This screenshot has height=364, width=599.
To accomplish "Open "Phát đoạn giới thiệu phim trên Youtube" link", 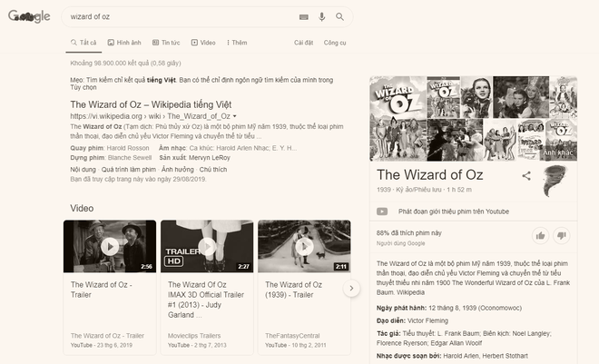I will [454, 212].
